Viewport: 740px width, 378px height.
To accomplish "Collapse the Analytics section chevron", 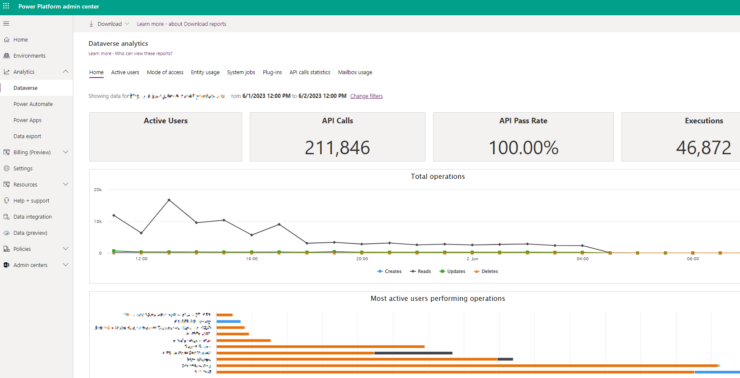I will [66, 72].
